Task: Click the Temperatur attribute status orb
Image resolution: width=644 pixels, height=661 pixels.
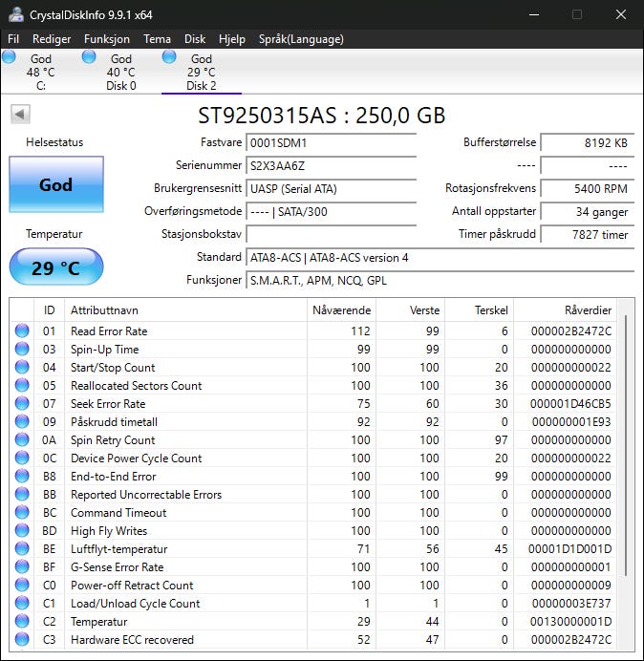Action: [x=22, y=621]
